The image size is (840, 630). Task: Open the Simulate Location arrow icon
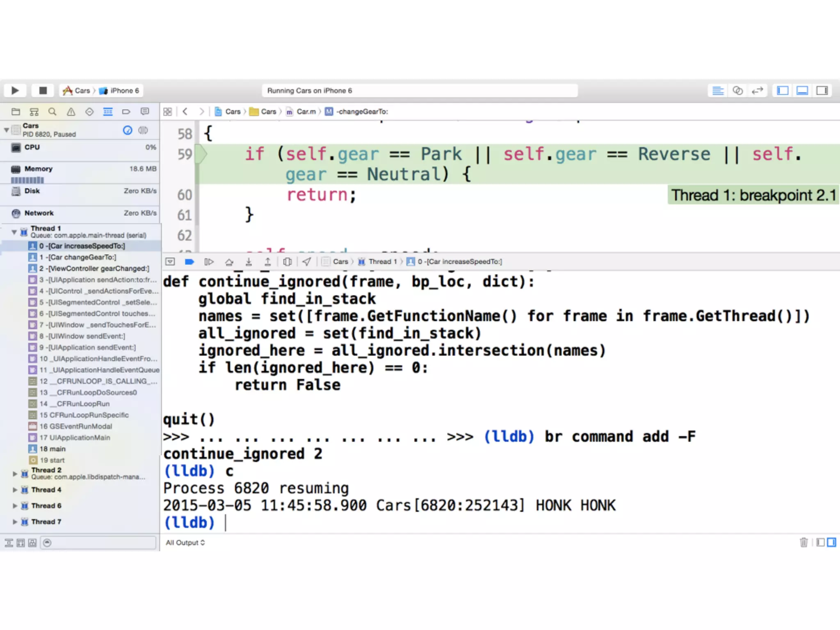click(x=306, y=262)
